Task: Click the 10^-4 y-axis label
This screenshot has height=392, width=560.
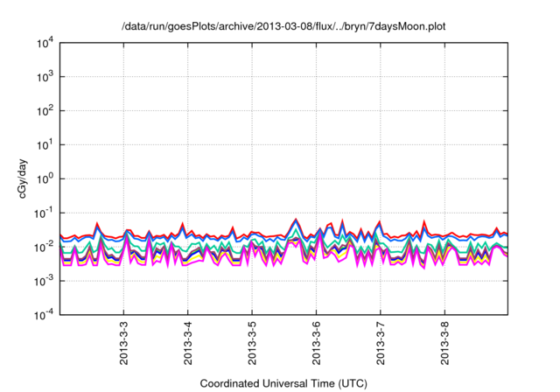Action: click(44, 314)
